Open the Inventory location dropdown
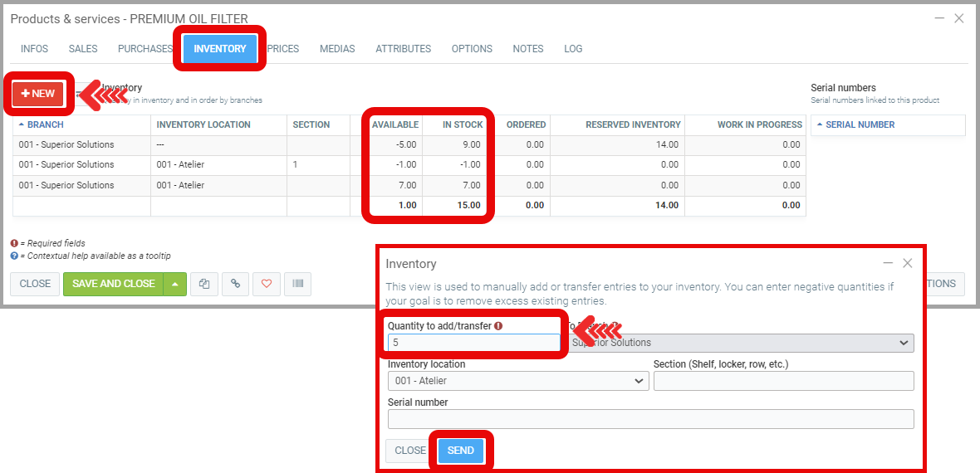Viewport: 980px width, 473px height. (x=518, y=381)
